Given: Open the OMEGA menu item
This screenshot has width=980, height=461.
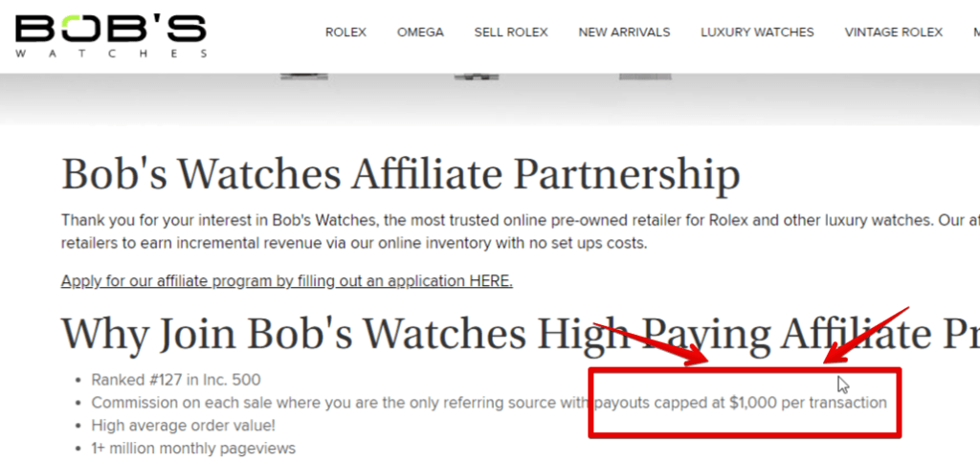Looking at the screenshot, I should pyautogui.click(x=420, y=33).
